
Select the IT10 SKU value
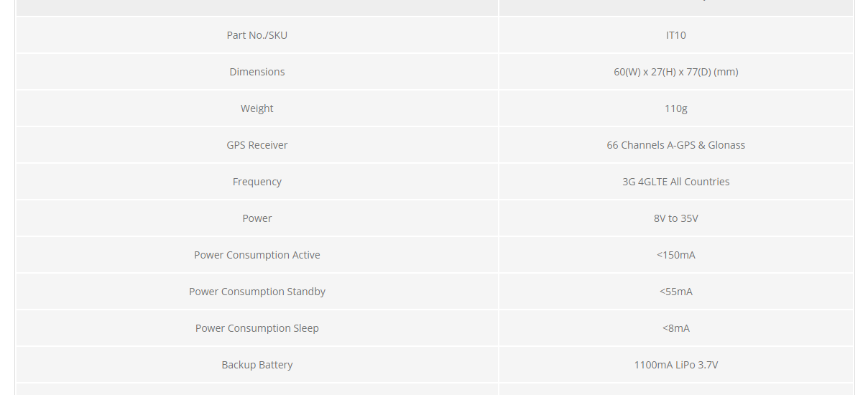(676, 35)
